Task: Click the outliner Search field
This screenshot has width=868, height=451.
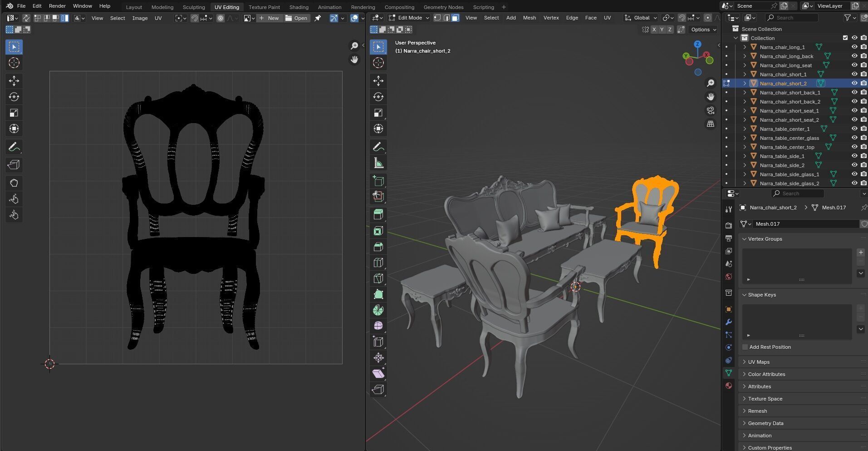Action: [792, 18]
